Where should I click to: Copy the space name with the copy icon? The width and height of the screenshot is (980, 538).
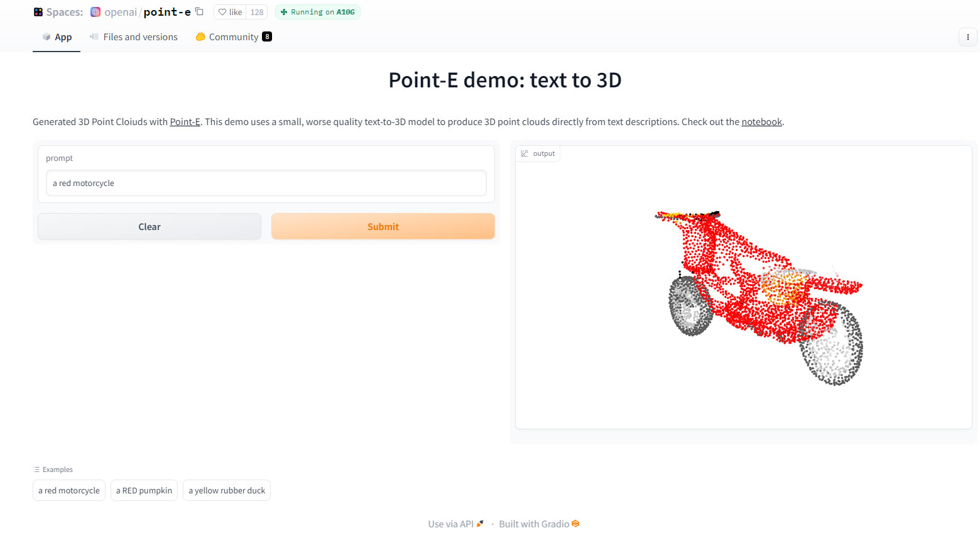coord(199,11)
